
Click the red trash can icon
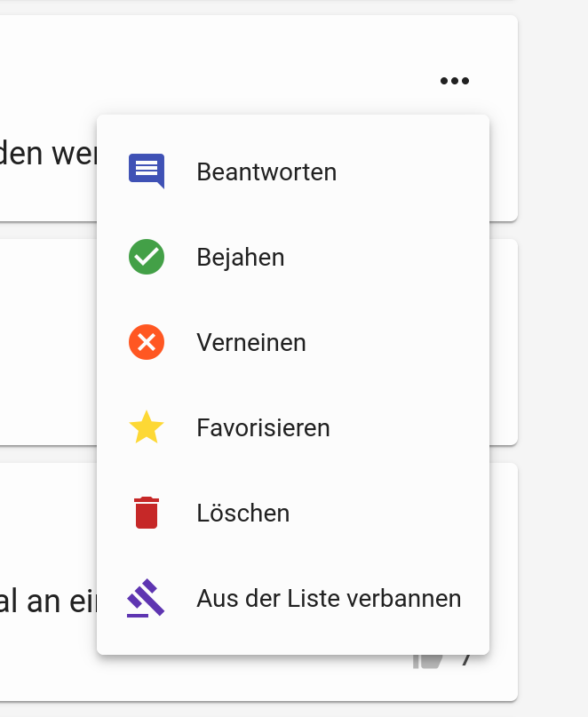point(147,513)
